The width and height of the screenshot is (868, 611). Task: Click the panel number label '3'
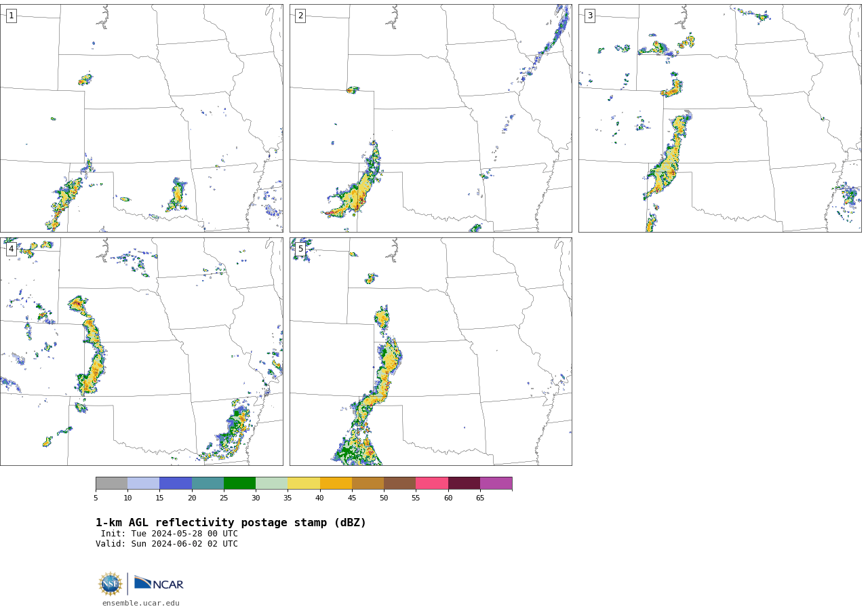(x=589, y=16)
